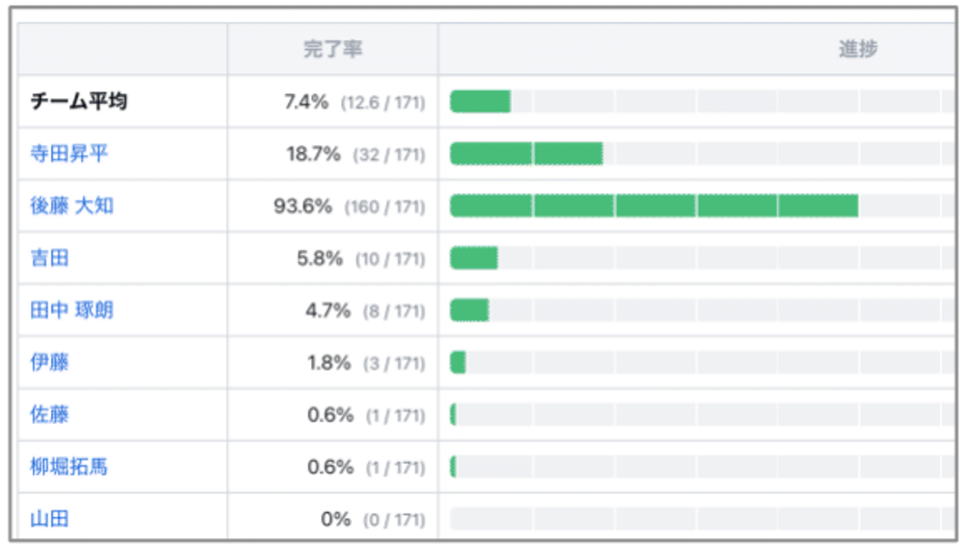The width and height of the screenshot is (980, 552).
Task: Click 寺田昇平's green progress bar
Action: point(526,153)
